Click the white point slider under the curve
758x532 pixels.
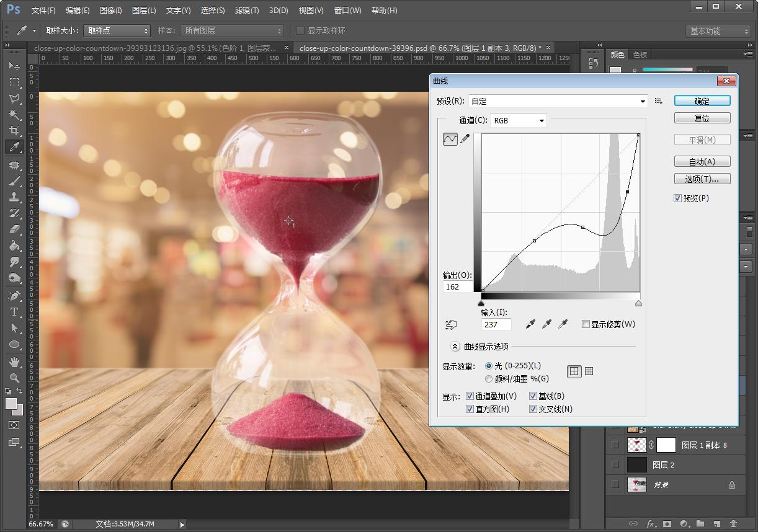(638, 303)
